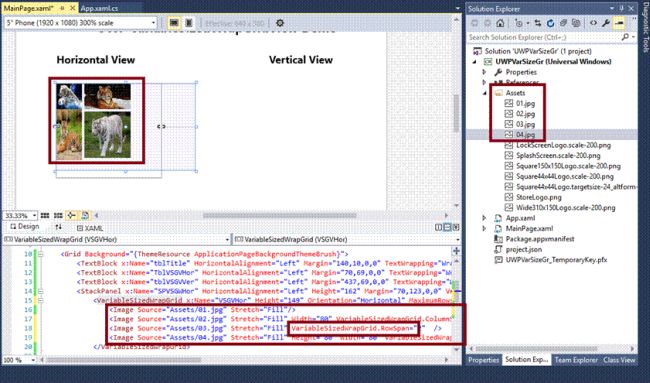
Task: Click Home icon in Solution Explorer toolbar
Action: click(x=500, y=23)
